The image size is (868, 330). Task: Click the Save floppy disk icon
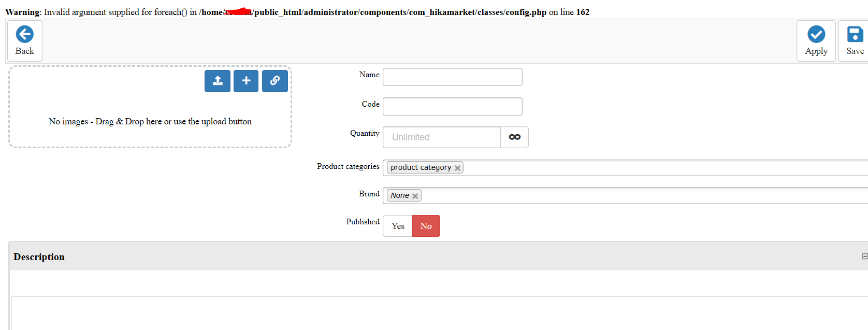coord(855,35)
